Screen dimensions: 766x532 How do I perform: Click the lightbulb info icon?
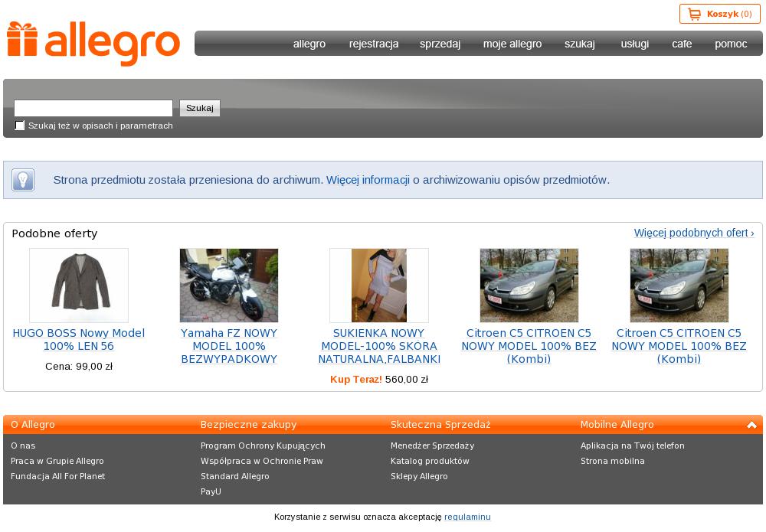23,180
